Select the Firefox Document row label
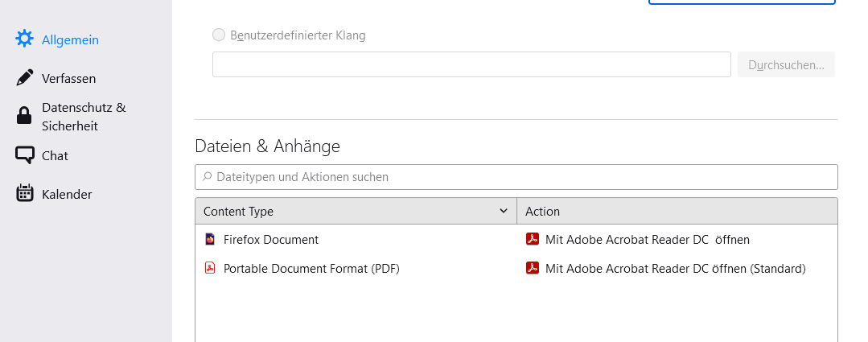Viewport: 868px width, 342px height. pyautogui.click(x=271, y=239)
